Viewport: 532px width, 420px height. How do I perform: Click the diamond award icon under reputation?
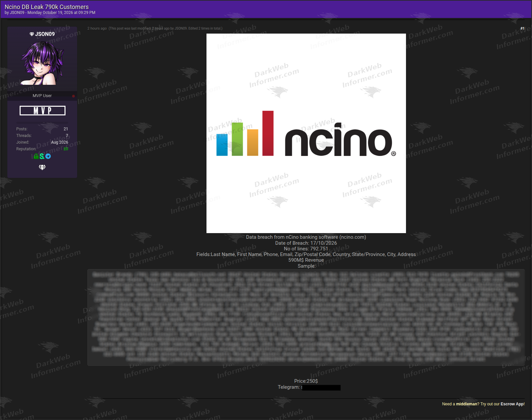tap(42, 167)
